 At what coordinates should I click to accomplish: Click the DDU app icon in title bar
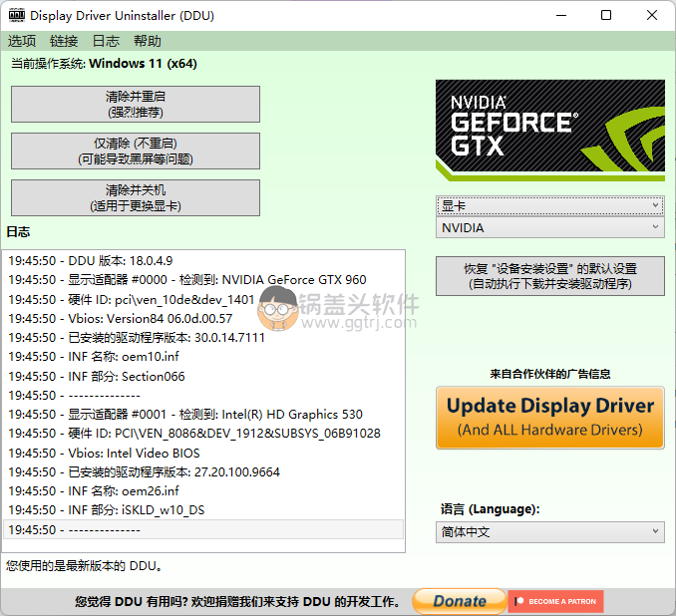[17, 15]
